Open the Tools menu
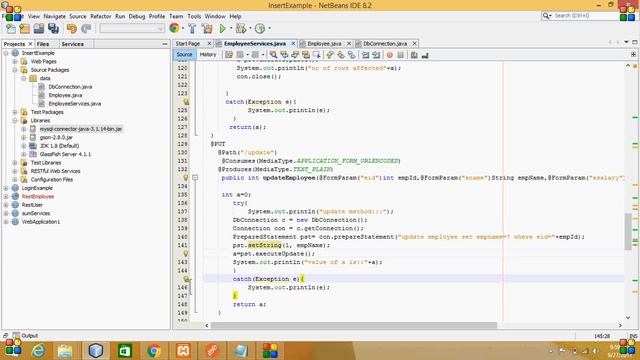 194,16
